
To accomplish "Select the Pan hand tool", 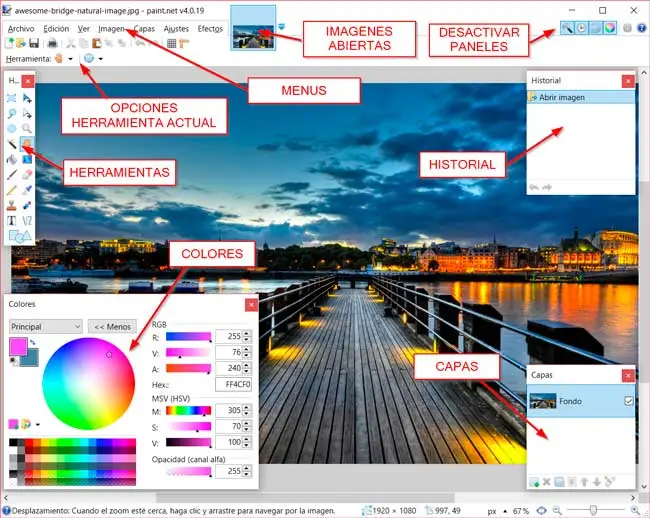I will (27, 143).
